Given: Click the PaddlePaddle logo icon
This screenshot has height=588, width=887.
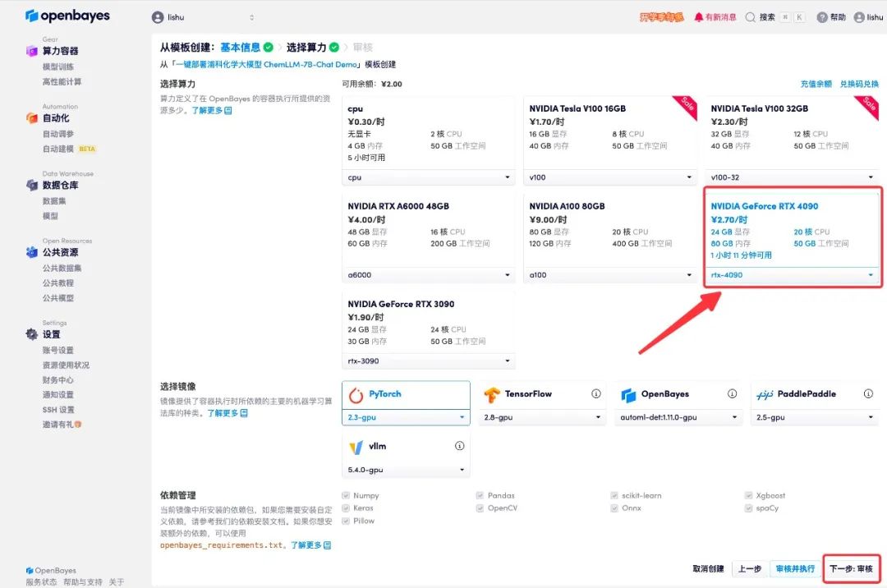Looking at the screenshot, I should click(765, 395).
